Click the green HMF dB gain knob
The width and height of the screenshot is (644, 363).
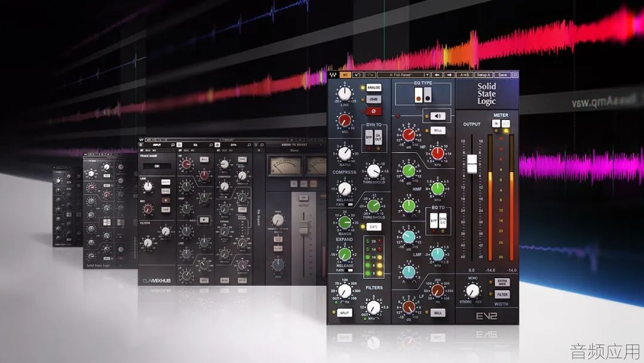pos(408,170)
